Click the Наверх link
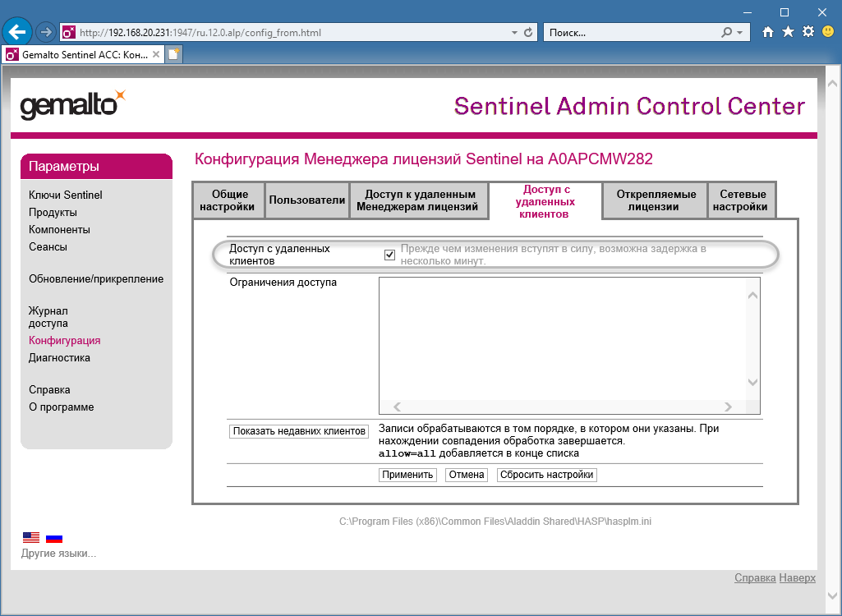This screenshot has height=616, width=842. coord(796,577)
